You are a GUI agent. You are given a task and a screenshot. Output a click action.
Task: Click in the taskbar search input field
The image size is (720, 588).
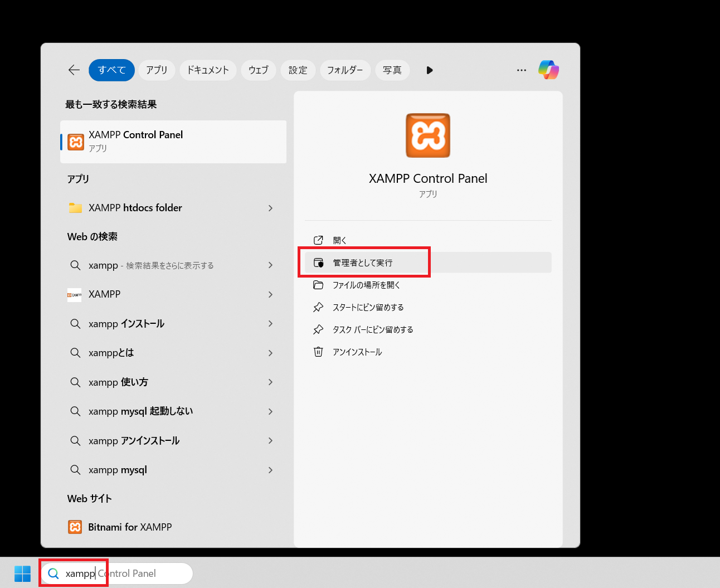click(117, 574)
